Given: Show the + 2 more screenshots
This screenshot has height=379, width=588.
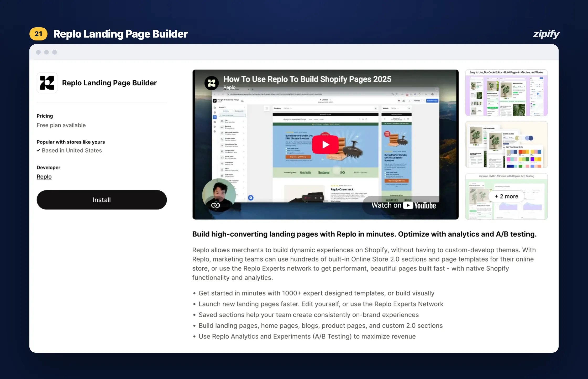Looking at the screenshot, I should click(x=506, y=196).
